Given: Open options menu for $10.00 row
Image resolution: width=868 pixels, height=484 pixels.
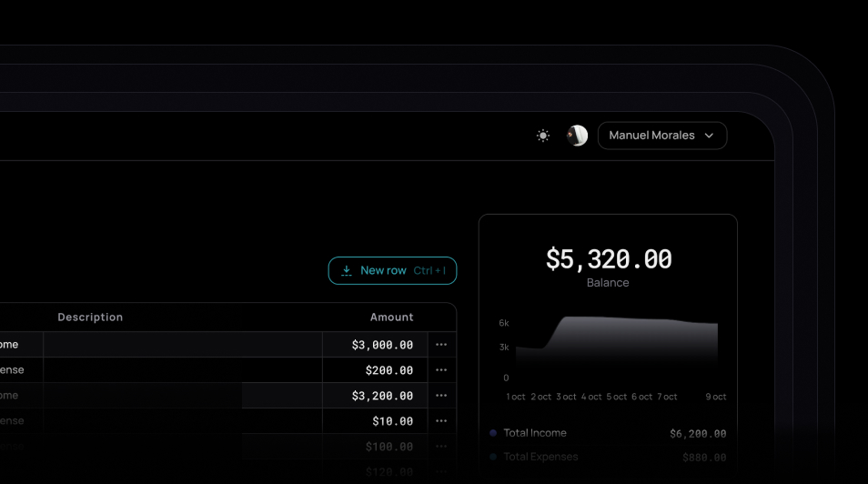Looking at the screenshot, I should click(441, 421).
